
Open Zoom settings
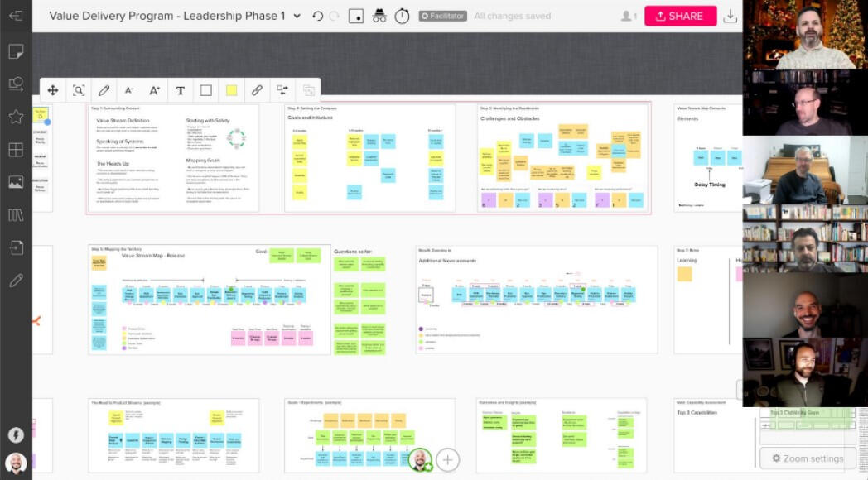[808, 458]
